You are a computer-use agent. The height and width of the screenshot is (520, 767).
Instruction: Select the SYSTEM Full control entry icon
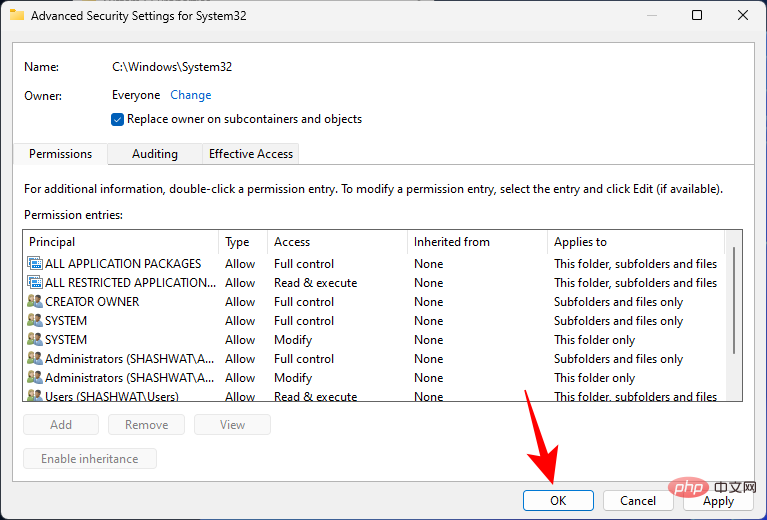coord(35,321)
